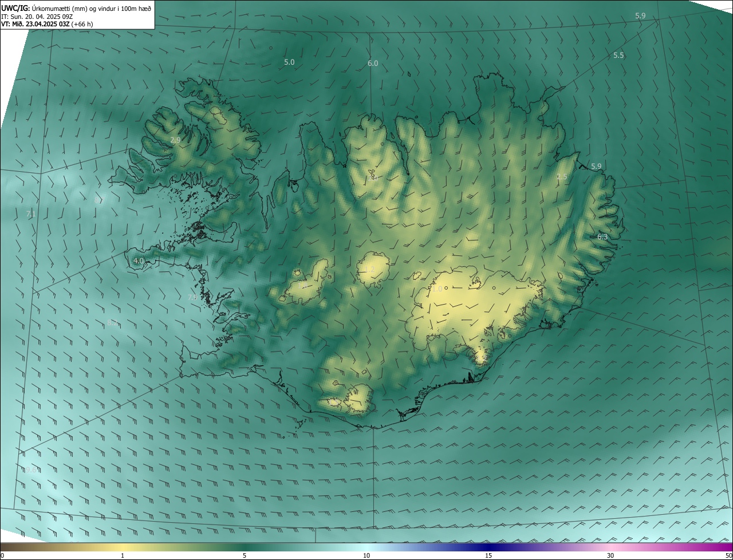733x560 pixels.
Task: Click the colorbar tick label 10
Action: pyautogui.click(x=366, y=555)
